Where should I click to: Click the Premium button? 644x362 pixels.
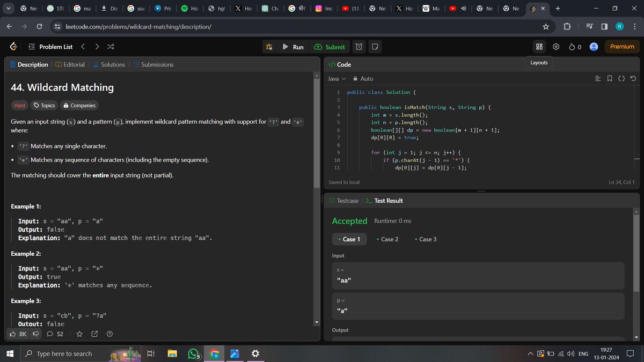click(622, 47)
